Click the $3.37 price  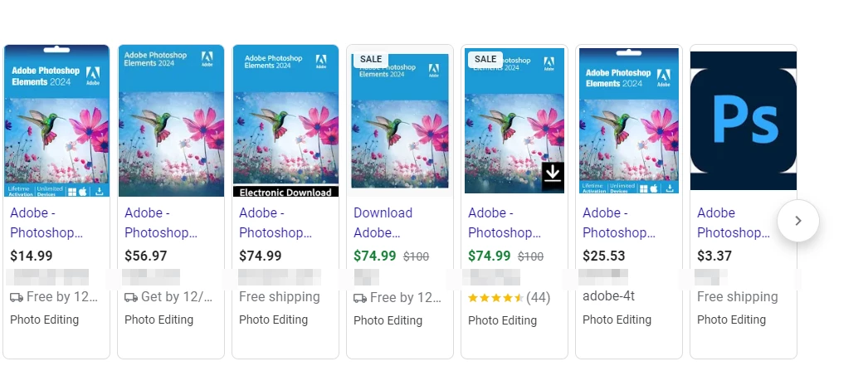(714, 256)
